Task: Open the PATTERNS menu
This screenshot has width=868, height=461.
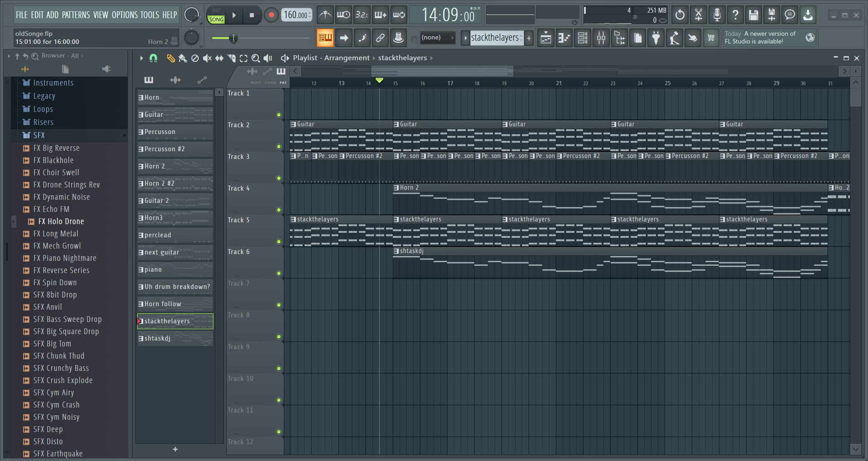Action: click(76, 15)
